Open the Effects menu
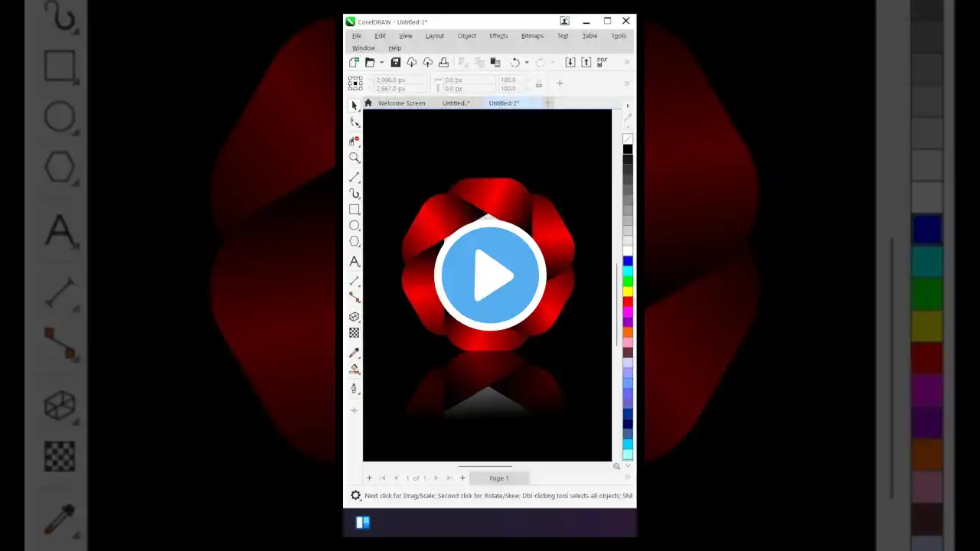 tap(498, 36)
